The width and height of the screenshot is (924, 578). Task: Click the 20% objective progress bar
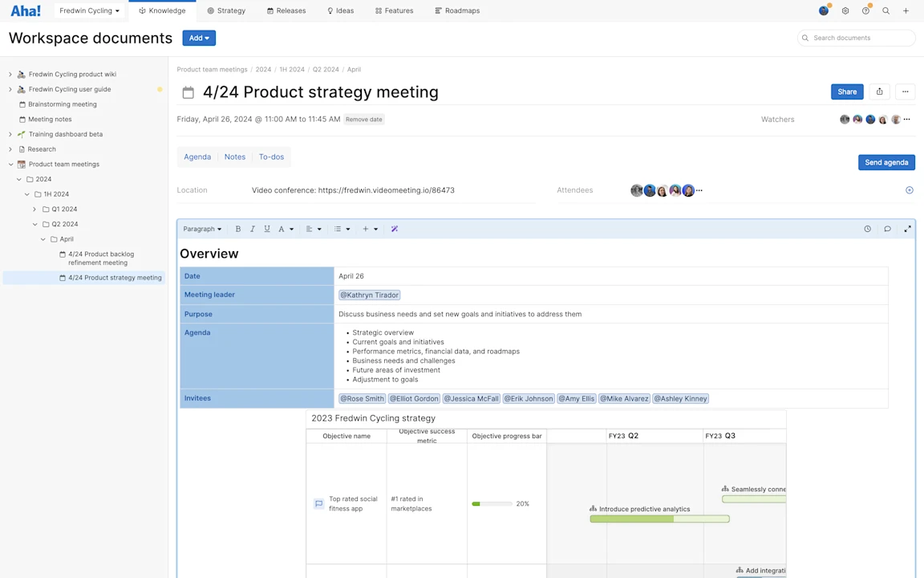pyautogui.click(x=492, y=503)
